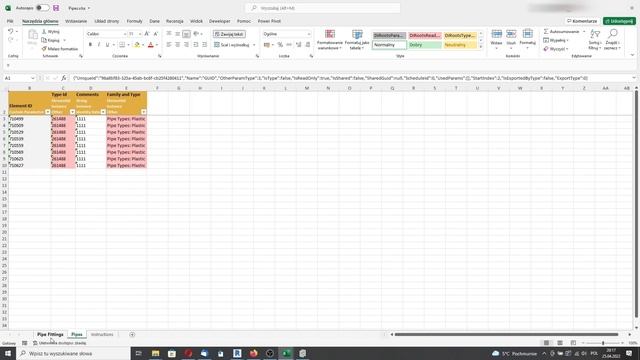Toggle italic formatting
Image resolution: width=640 pixels, height=360 pixels.
(x=99, y=44)
